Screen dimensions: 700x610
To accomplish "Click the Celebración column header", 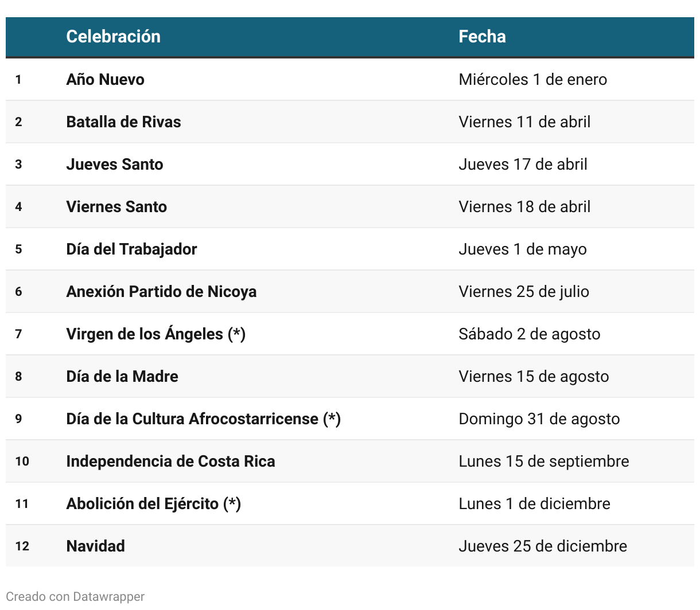I will pos(113,37).
